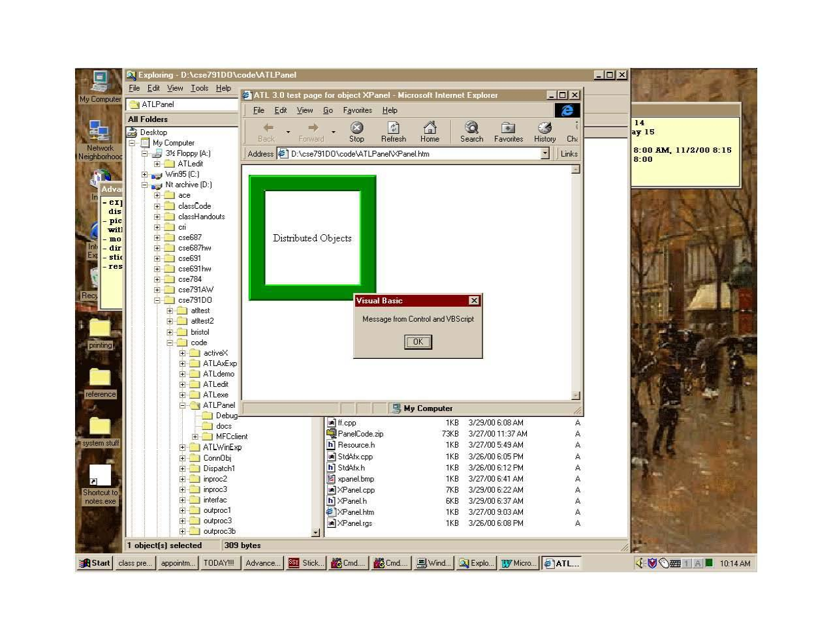
Task: Click the Links bar label
Action: (x=569, y=154)
